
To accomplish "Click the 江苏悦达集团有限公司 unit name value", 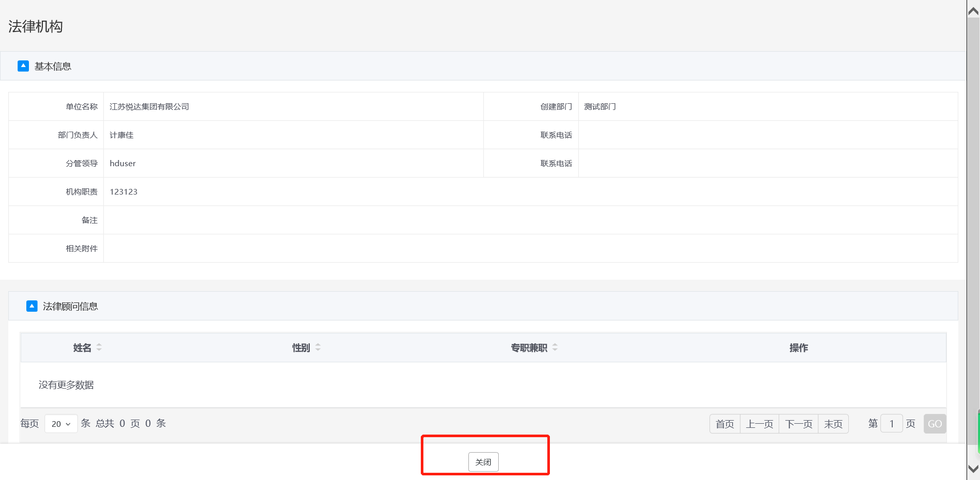I will click(149, 107).
